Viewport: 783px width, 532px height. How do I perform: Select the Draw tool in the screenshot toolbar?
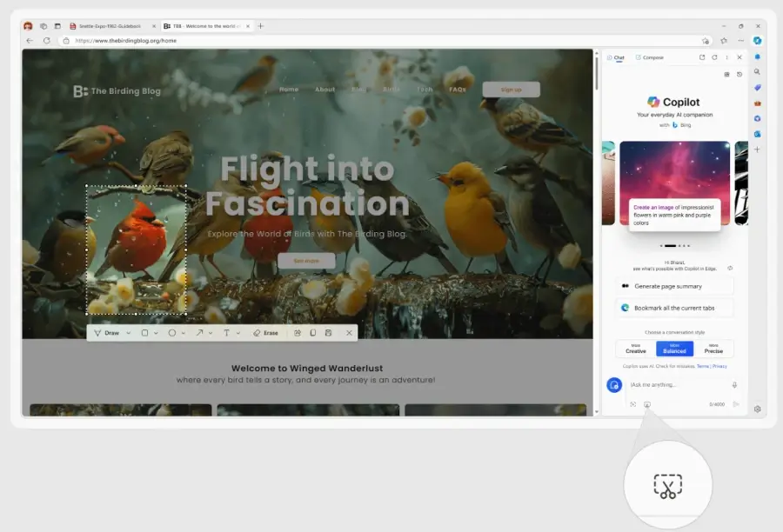pyautogui.click(x=106, y=333)
